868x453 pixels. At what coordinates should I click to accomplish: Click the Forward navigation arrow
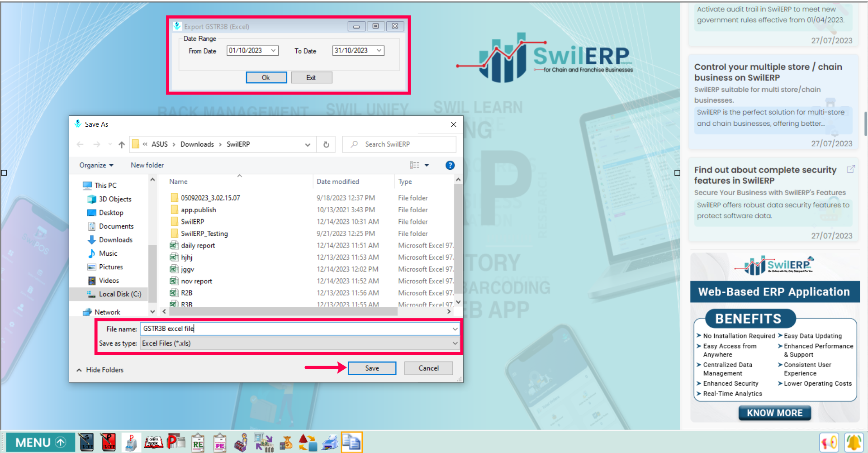click(96, 145)
